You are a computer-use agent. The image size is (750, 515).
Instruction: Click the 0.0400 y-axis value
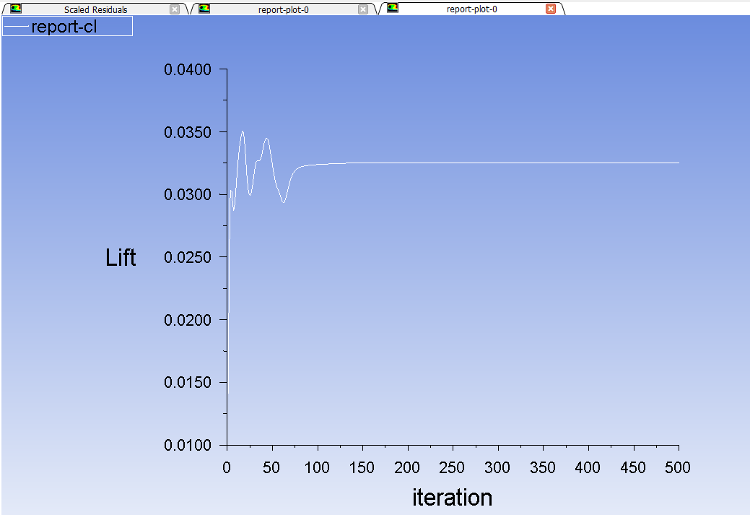(188, 70)
